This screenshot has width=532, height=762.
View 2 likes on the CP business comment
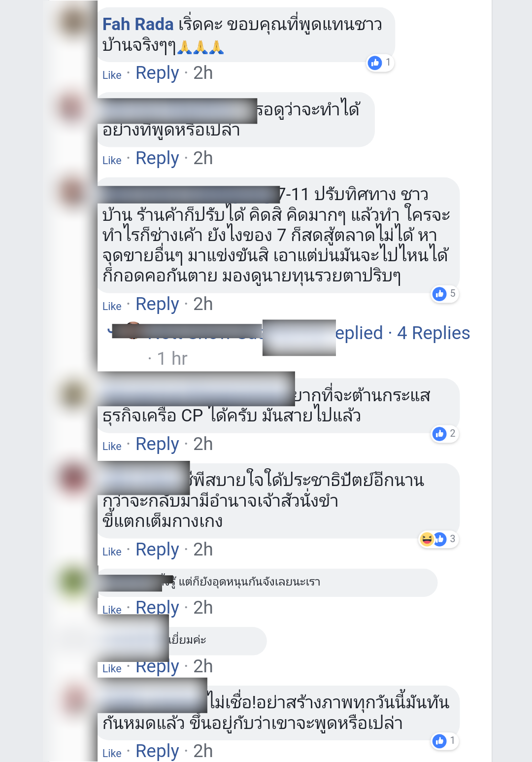coord(445,434)
